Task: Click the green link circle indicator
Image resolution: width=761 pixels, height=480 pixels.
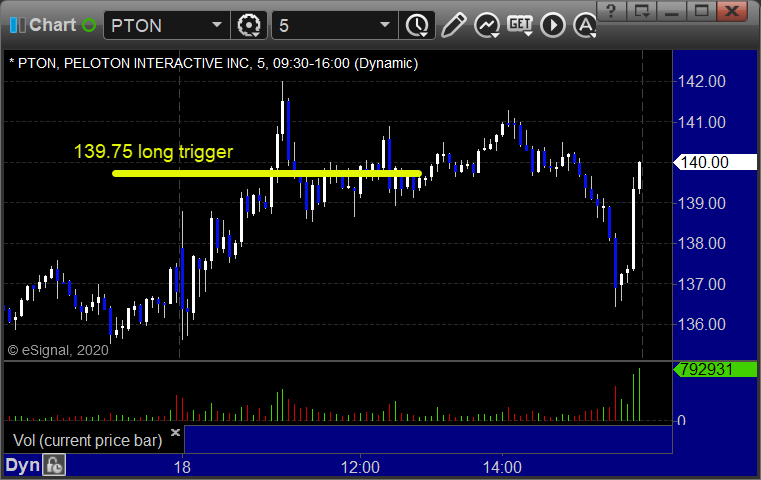Action: [x=89, y=25]
